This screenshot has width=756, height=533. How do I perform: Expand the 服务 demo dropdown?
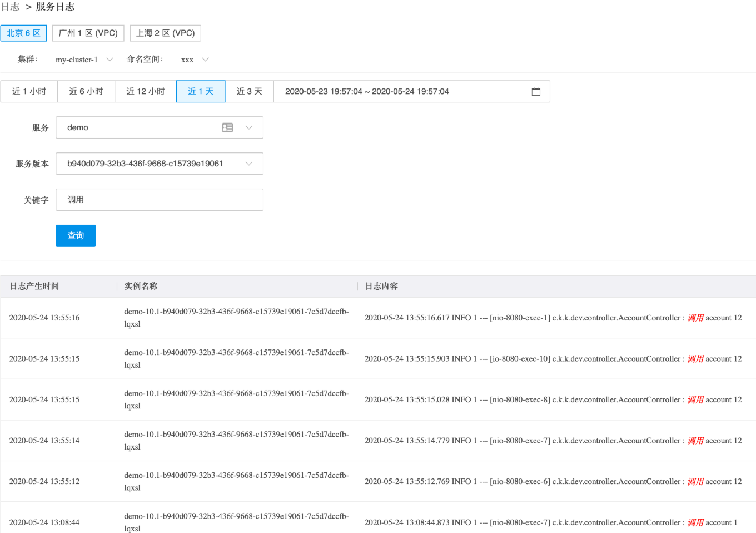click(x=160, y=127)
